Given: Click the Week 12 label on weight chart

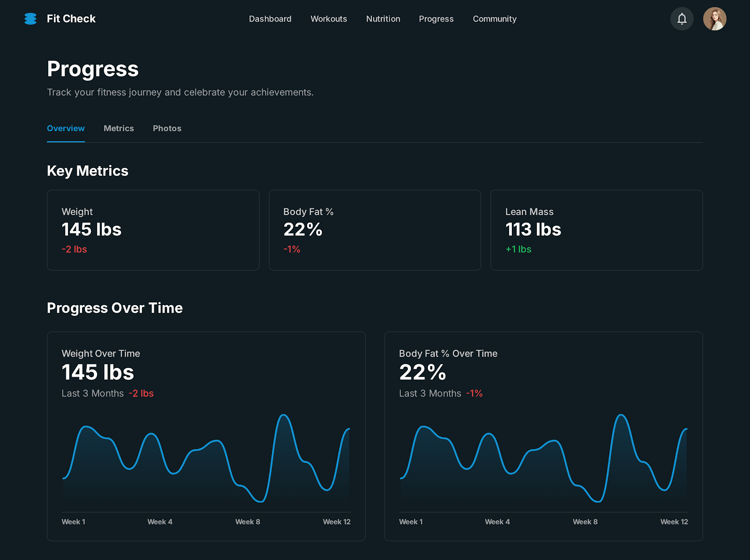Looking at the screenshot, I should 337,522.
